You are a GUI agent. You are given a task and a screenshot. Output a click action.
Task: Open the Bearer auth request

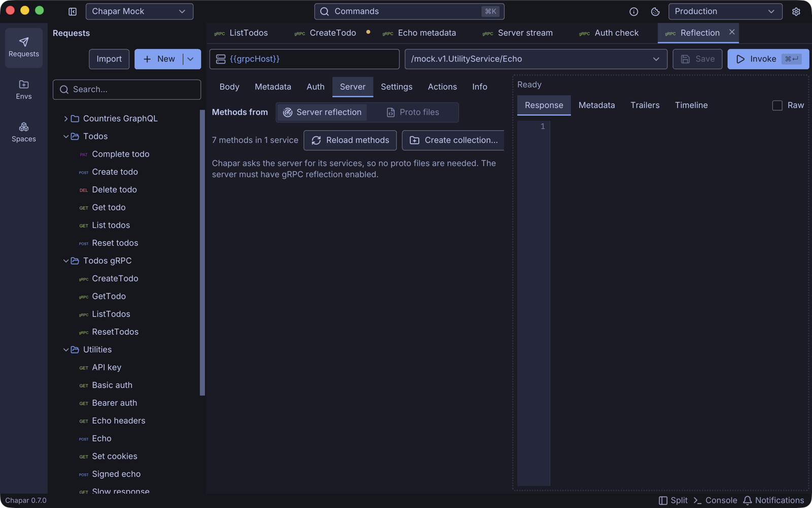pyautogui.click(x=115, y=403)
